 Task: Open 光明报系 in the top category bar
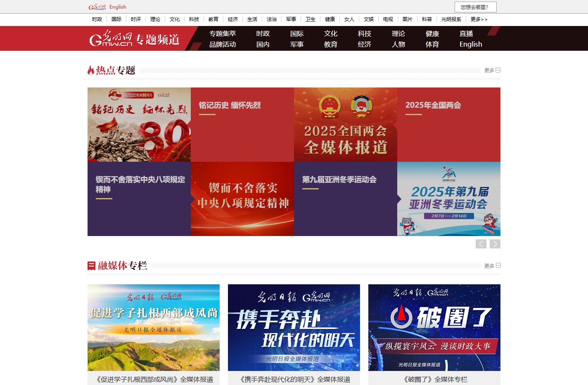tap(451, 19)
